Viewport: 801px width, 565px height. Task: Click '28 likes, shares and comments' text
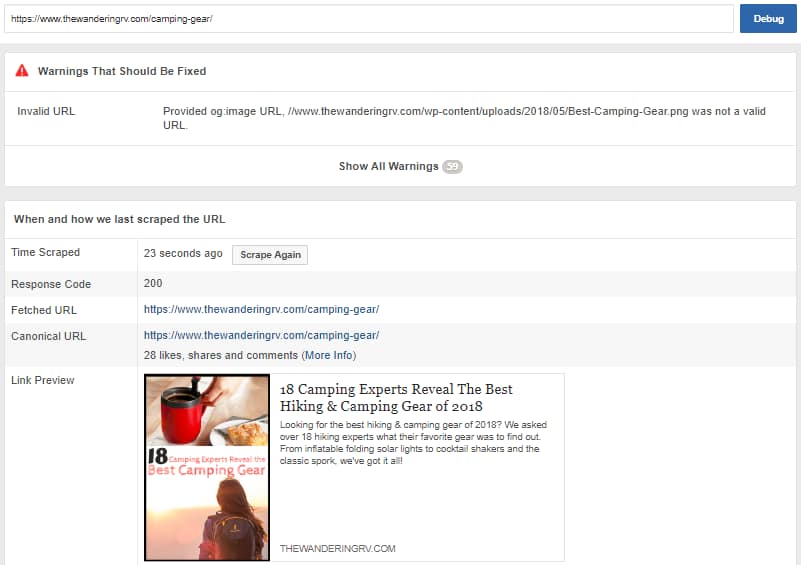point(221,355)
